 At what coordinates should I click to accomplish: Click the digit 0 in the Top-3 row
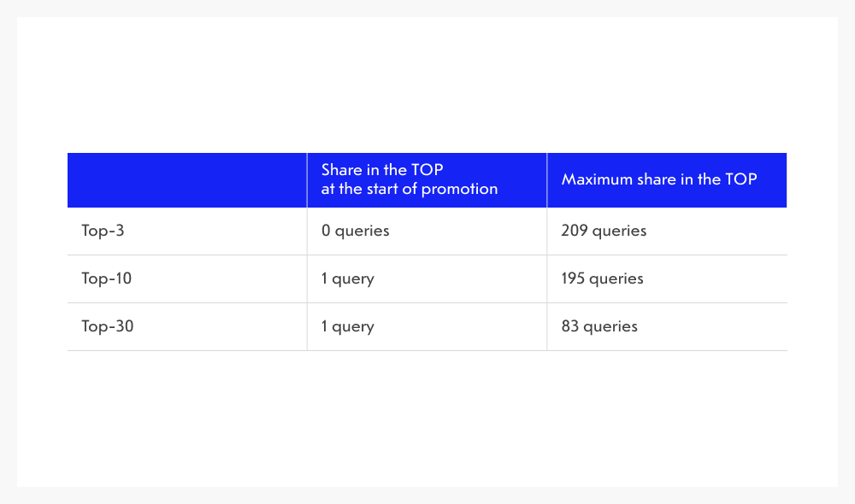pyautogui.click(x=326, y=231)
